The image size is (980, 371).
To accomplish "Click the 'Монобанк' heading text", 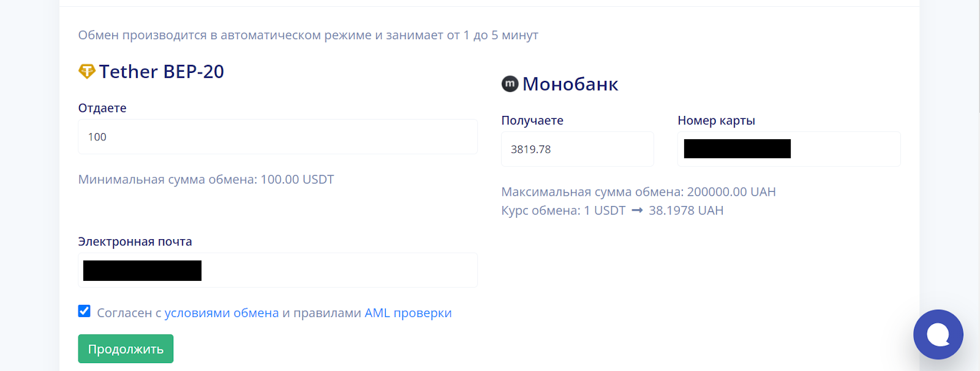I will click(x=570, y=84).
